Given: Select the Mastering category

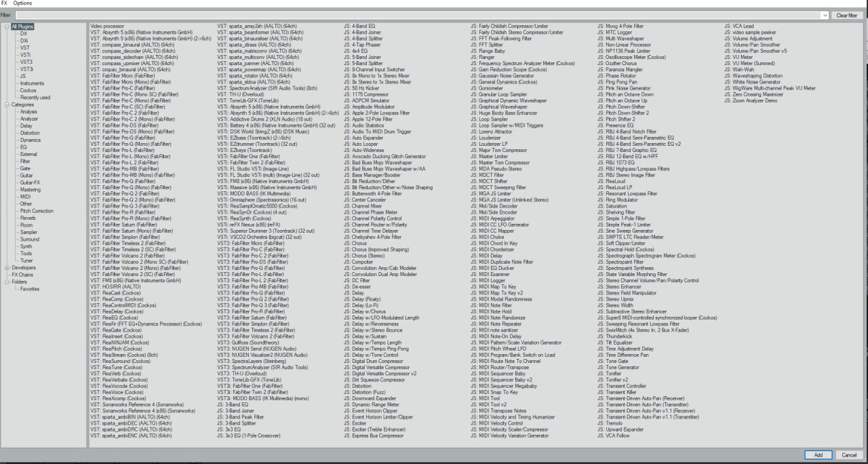Looking at the screenshot, I should point(31,190).
